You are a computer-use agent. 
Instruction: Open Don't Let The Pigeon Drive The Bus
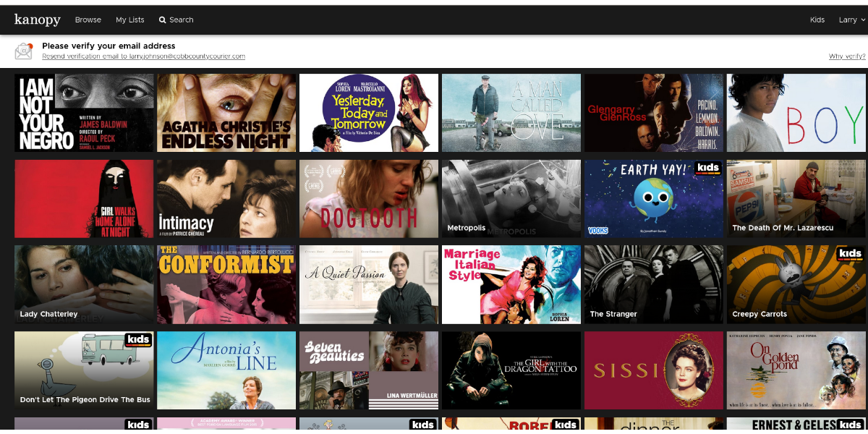[x=84, y=370]
